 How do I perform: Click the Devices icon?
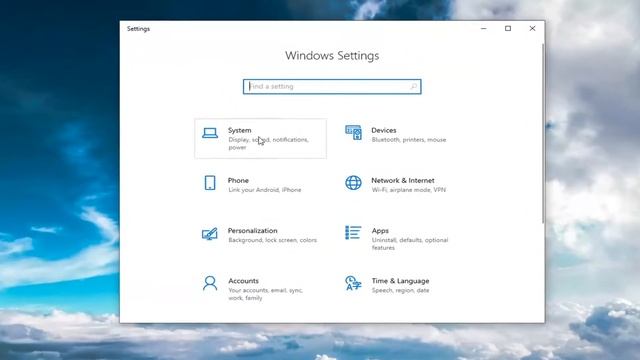click(353, 133)
